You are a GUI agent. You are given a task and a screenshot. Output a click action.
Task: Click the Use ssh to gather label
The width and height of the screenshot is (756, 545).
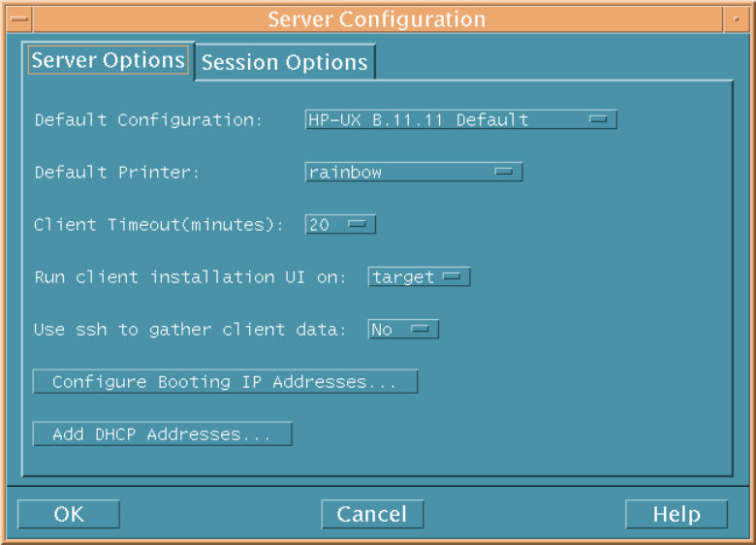click(x=190, y=330)
